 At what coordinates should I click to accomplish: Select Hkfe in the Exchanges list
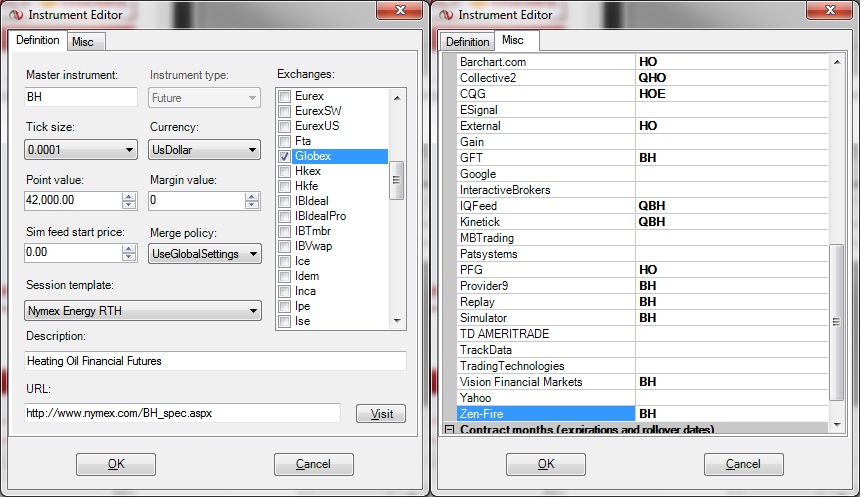point(307,186)
